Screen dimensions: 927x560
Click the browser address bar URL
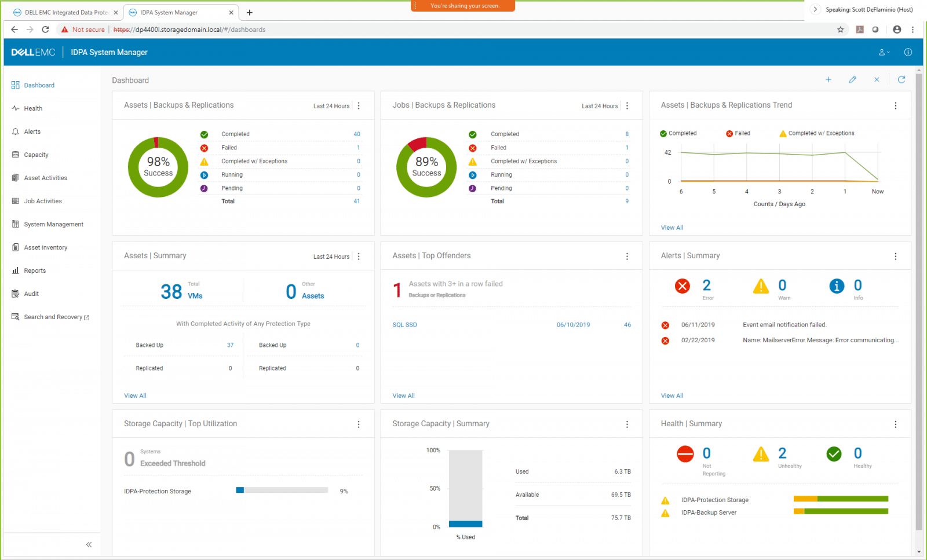click(x=189, y=30)
